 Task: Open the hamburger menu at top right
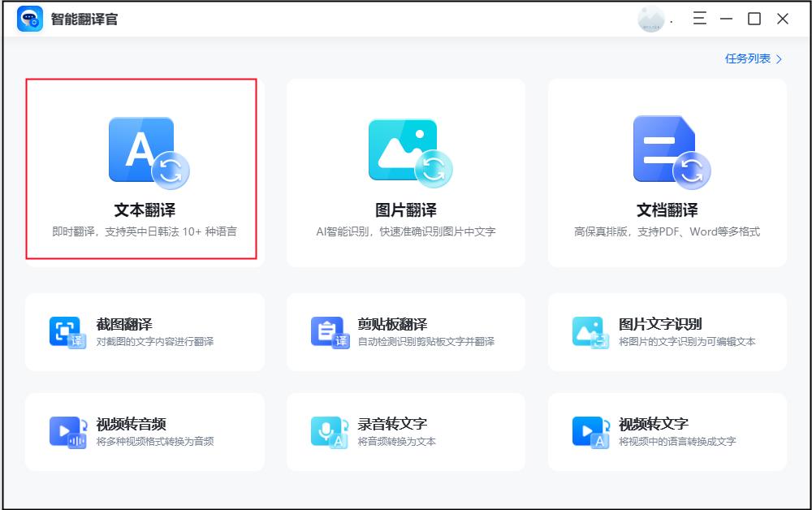(x=699, y=18)
